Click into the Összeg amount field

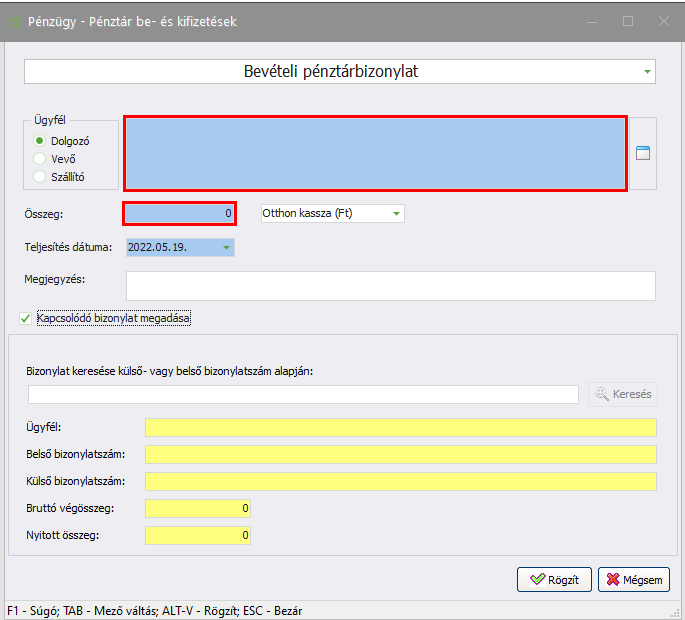(x=179, y=214)
